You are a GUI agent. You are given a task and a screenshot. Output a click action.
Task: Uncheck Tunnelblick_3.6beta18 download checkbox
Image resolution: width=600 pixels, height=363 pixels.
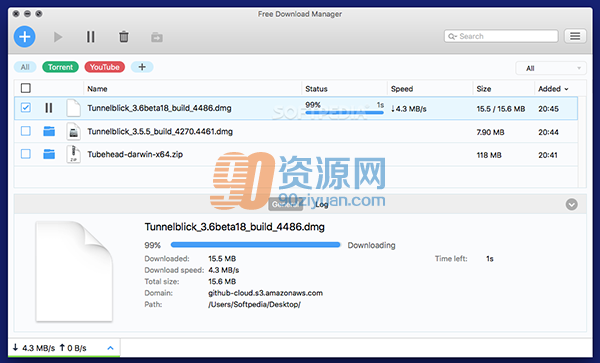(26, 108)
